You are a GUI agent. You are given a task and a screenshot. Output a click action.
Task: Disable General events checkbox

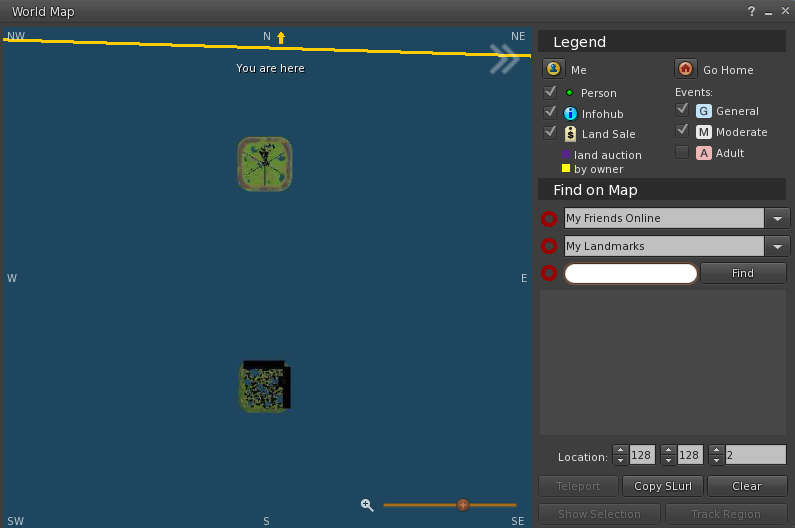click(682, 110)
